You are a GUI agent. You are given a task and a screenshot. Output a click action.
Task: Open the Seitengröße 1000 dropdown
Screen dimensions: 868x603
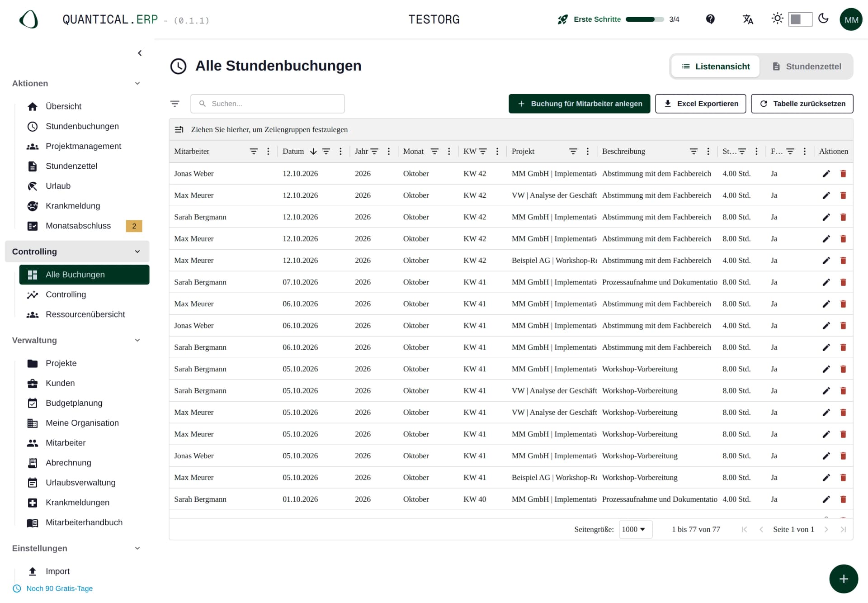click(x=635, y=529)
